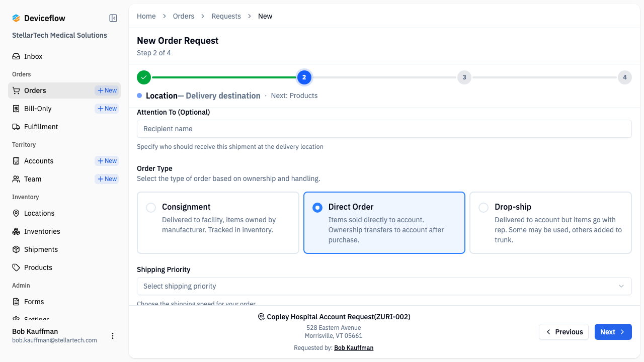Open Orders in the sidebar
This screenshot has width=644, height=362.
point(64,90)
